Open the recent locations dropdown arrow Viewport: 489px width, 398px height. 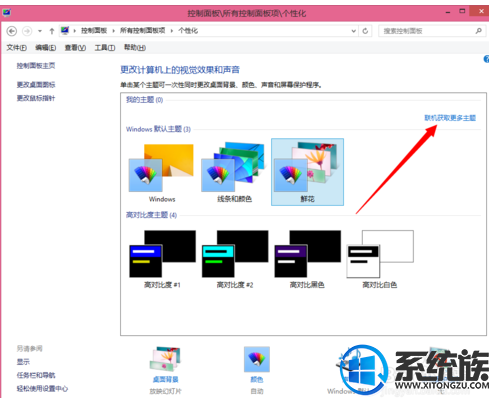(40, 31)
